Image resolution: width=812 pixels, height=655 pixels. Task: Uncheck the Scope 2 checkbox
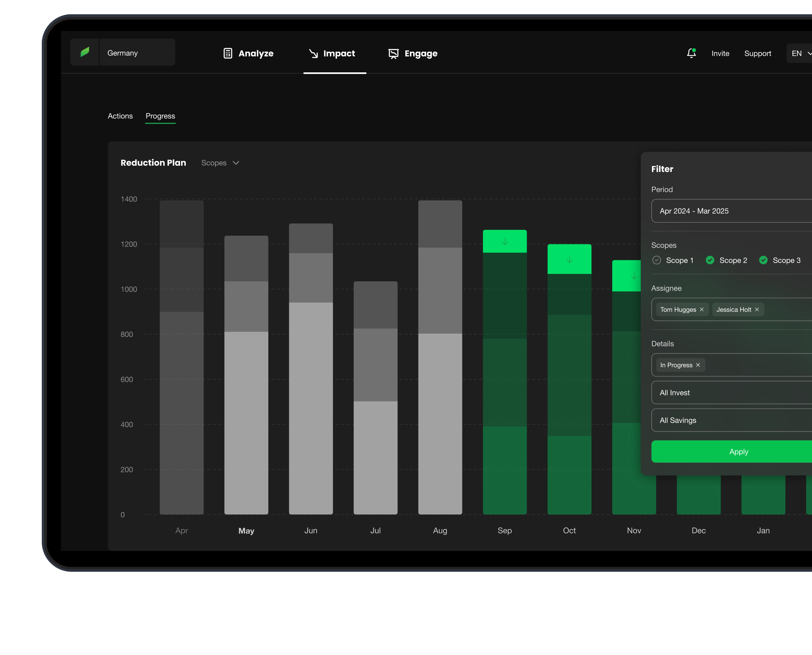click(710, 260)
